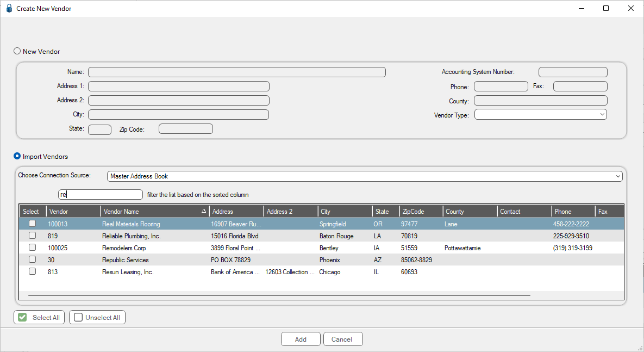Click the County input field
This screenshot has width=644, height=352.
[541, 100]
